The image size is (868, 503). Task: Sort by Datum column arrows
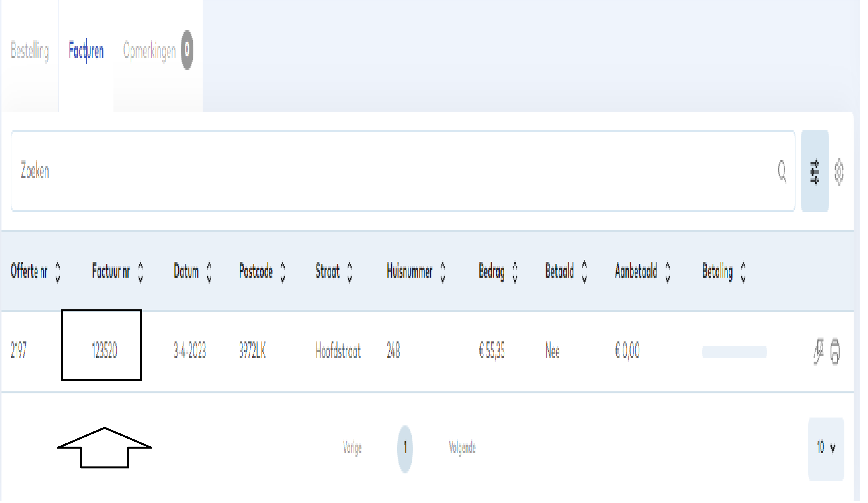209,272
